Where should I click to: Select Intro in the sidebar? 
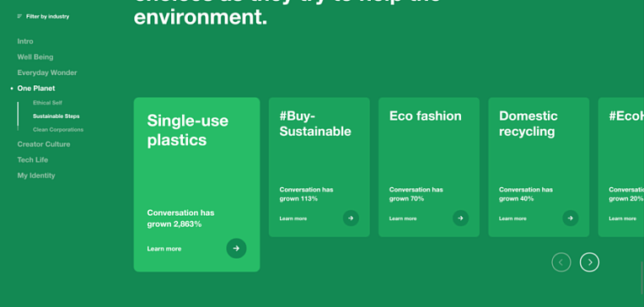(25, 41)
